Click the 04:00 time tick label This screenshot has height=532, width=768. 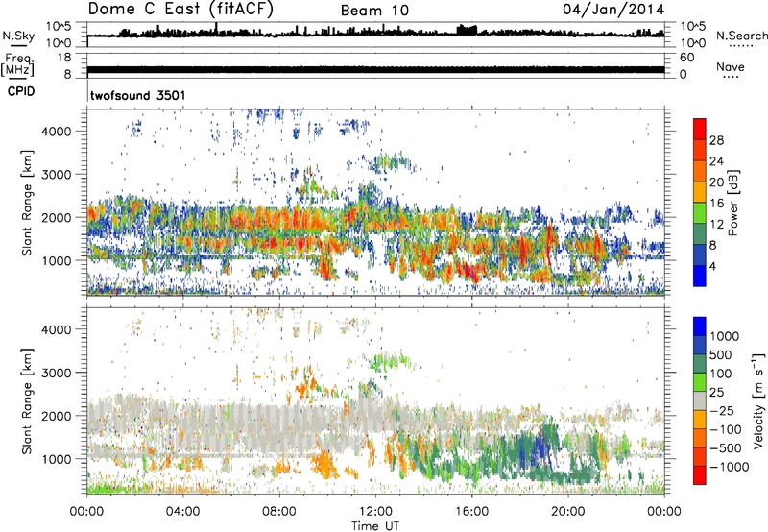click(x=182, y=512)
